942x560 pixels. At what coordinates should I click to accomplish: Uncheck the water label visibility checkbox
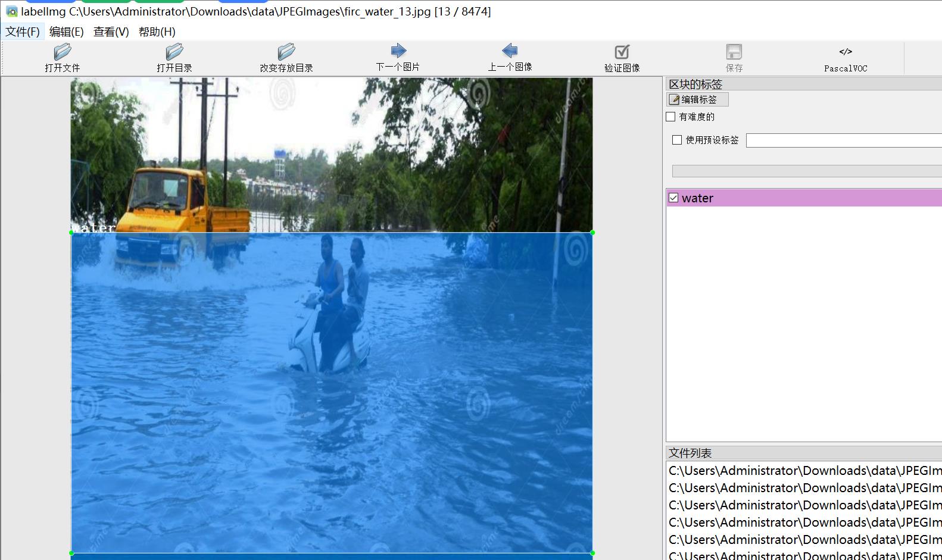(x=673, y=198)
